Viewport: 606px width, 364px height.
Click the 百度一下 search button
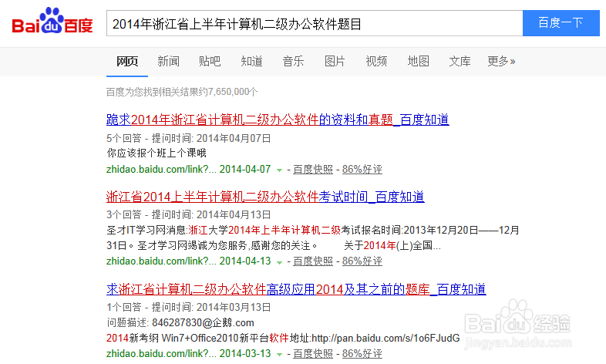pos(561,23)
